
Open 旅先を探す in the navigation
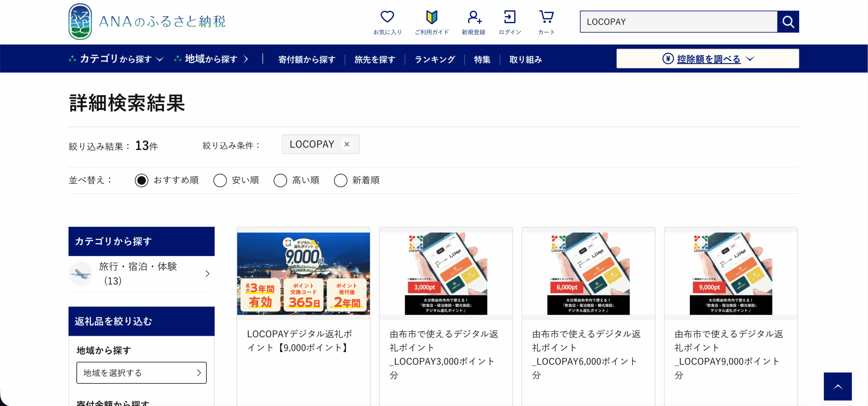(x=375, y=59)
